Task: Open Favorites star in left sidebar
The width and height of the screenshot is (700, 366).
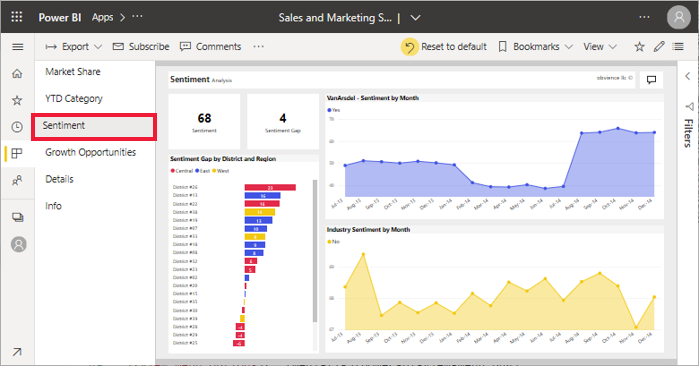Action: click(x=17, y=100)
